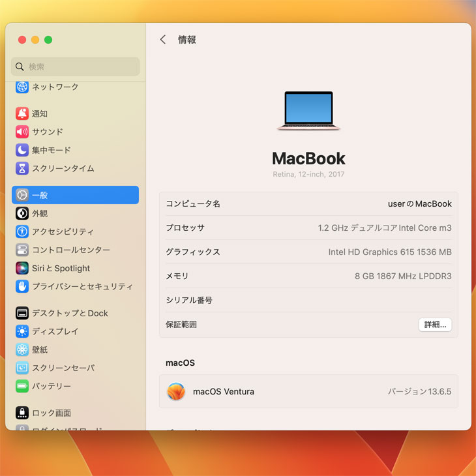Screen dimensions: 476x476
Task: Open 壁紙 (Wallpaper) settings
Action: tap(40, 350)
